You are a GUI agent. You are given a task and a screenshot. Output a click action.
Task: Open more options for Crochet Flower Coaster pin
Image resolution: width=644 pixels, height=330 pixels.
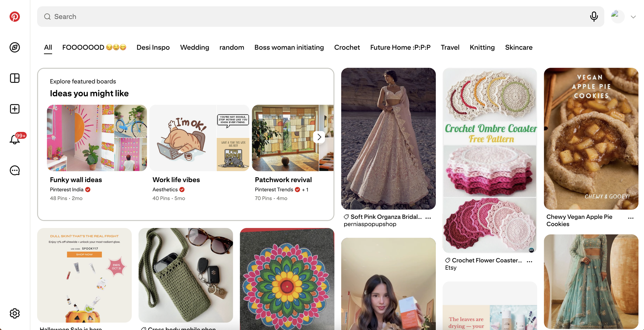(x=529, y=261)
